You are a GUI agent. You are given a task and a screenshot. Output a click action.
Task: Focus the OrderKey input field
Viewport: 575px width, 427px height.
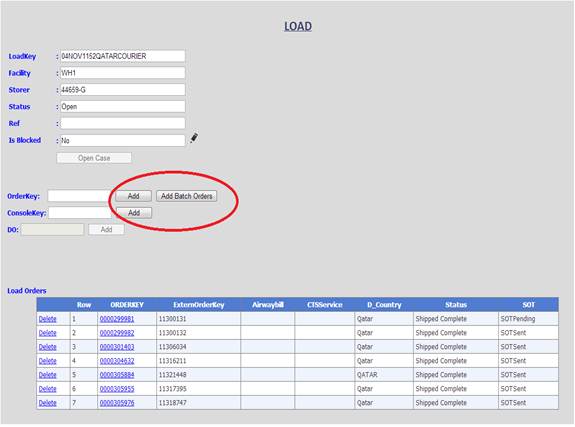79,196
